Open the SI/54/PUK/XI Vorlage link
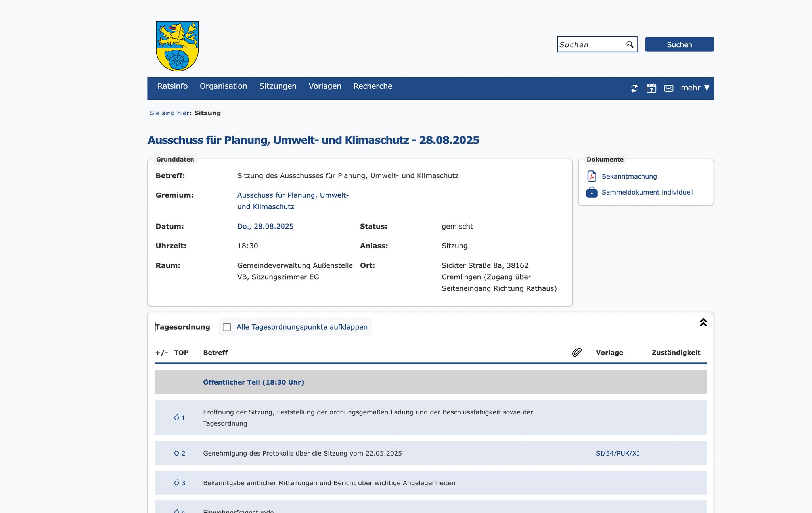The image size is (812, 513). (617, 453)
